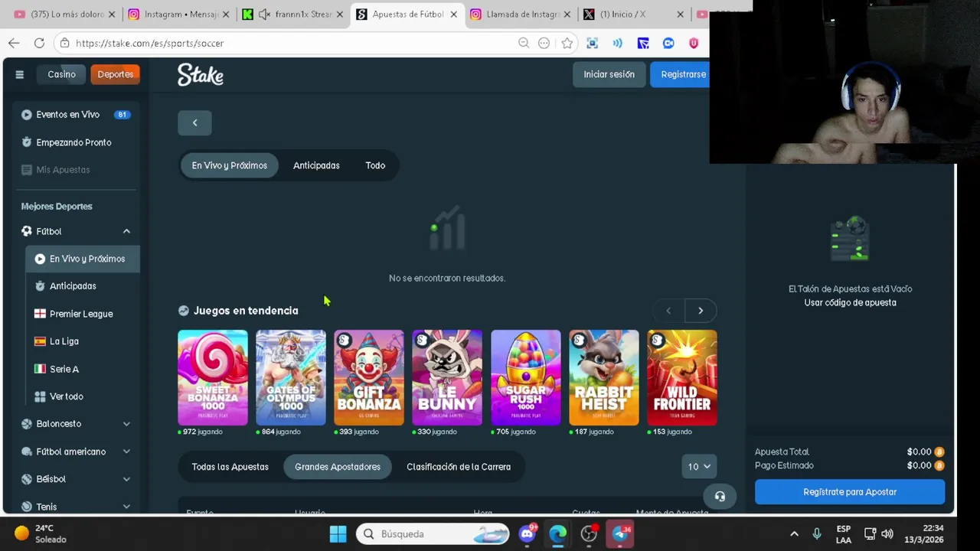Open OBS Studio from the taskbar
This screenshot has height=551, width=980.
588,534
